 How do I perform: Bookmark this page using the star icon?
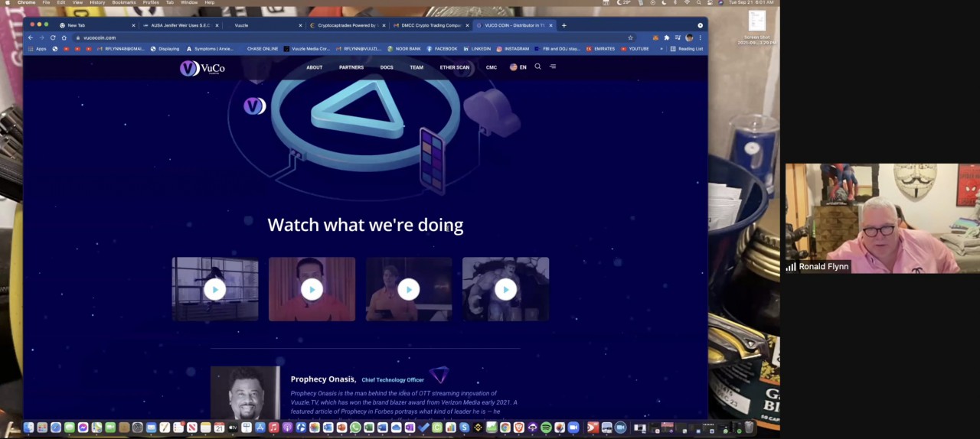coord(630,37)
